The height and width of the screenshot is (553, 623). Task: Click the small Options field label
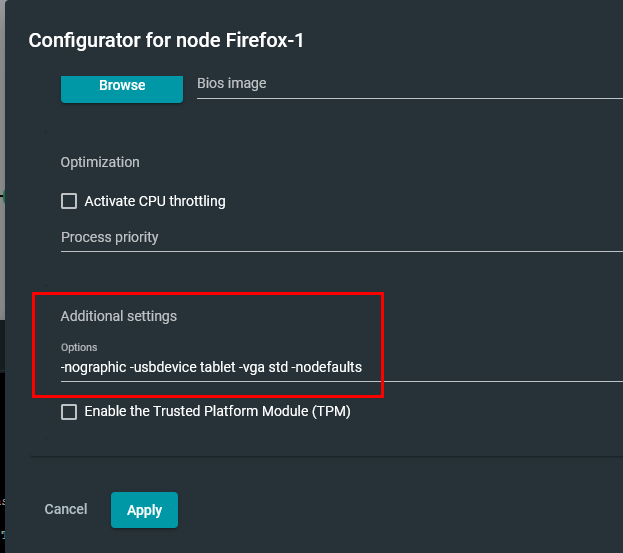pyautogui.click(x=78, y=347)
